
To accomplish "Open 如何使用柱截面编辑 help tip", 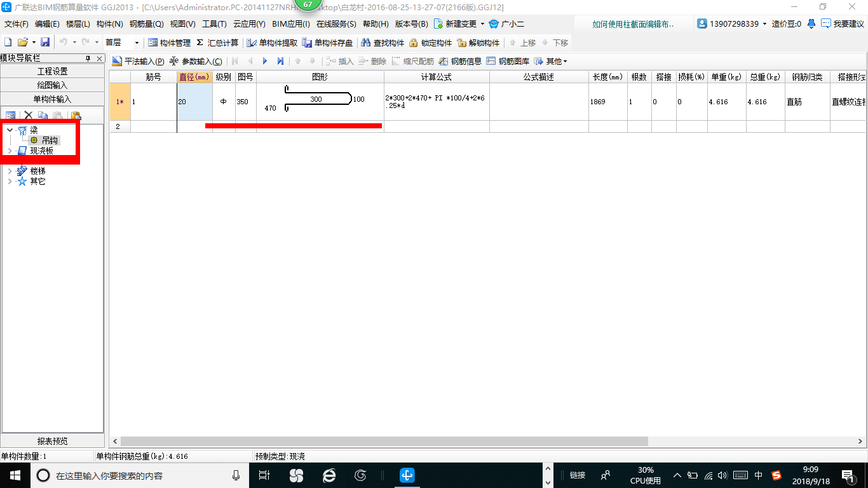I will [634, 24].
